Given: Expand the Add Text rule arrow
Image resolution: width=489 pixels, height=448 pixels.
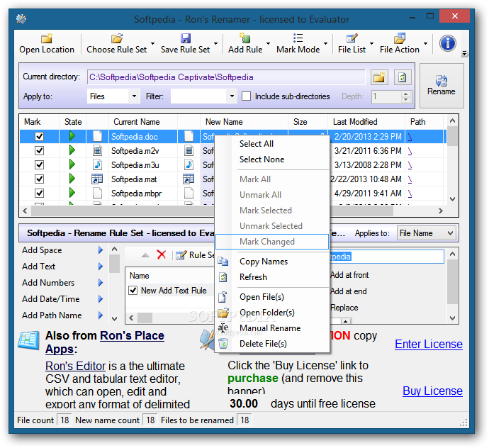Looking at the screenshot, I should point(101,266).
